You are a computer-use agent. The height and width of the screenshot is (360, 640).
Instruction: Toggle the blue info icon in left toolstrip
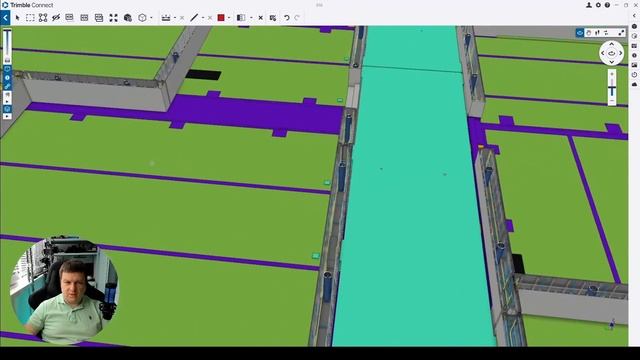pos(7,78)
